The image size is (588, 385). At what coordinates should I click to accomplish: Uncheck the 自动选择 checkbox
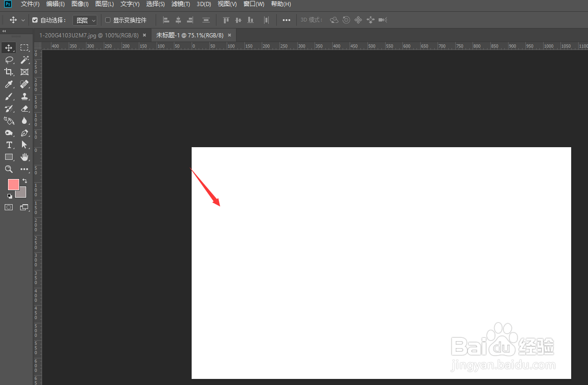click(x=35, y=20)
